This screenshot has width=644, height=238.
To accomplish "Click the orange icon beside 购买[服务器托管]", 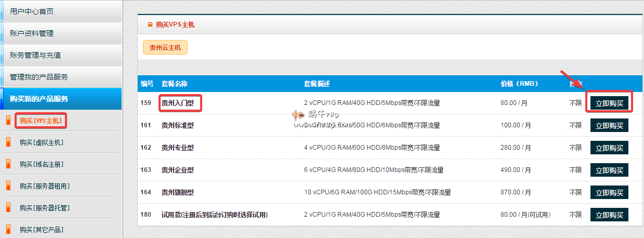I will [x=8, y=208].
